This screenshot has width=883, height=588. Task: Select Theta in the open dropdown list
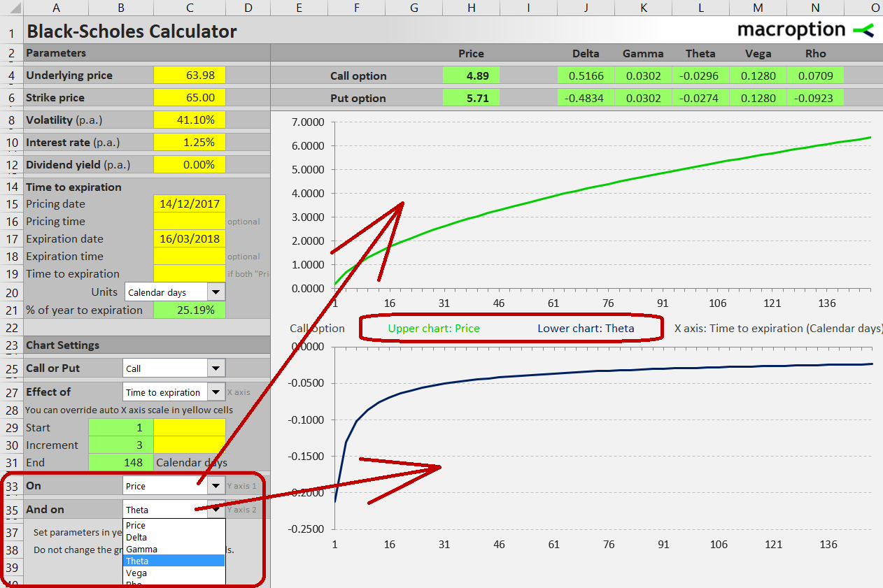[174, 561]
